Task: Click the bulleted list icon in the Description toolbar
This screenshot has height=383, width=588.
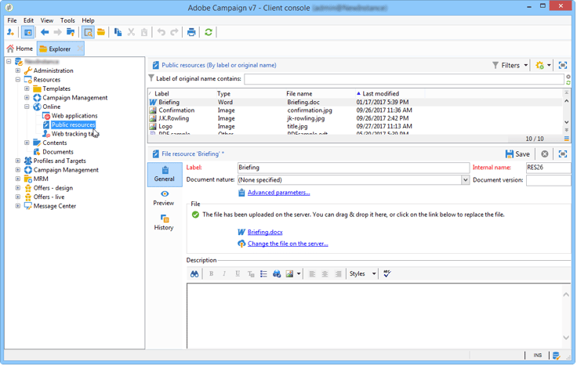Action: coord(263,274)
